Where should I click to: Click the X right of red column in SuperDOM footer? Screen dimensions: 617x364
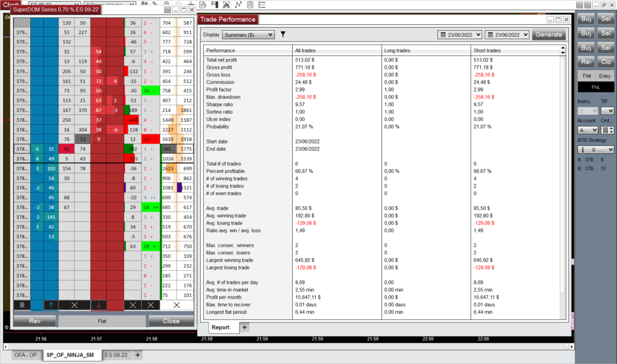(133, 305)
